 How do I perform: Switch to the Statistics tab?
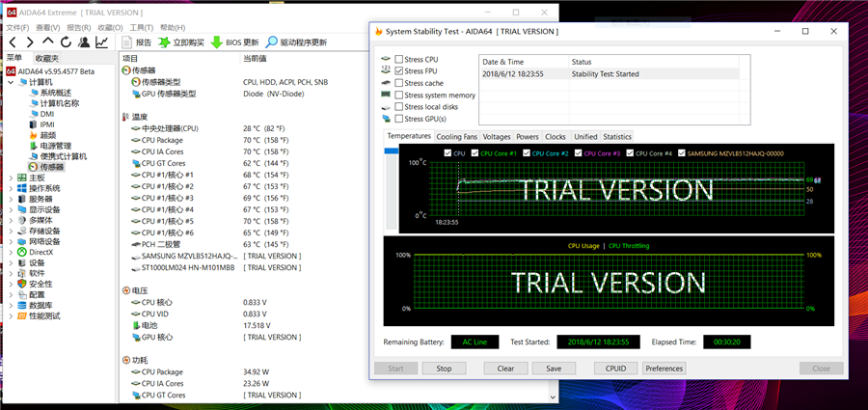(616, 137)
